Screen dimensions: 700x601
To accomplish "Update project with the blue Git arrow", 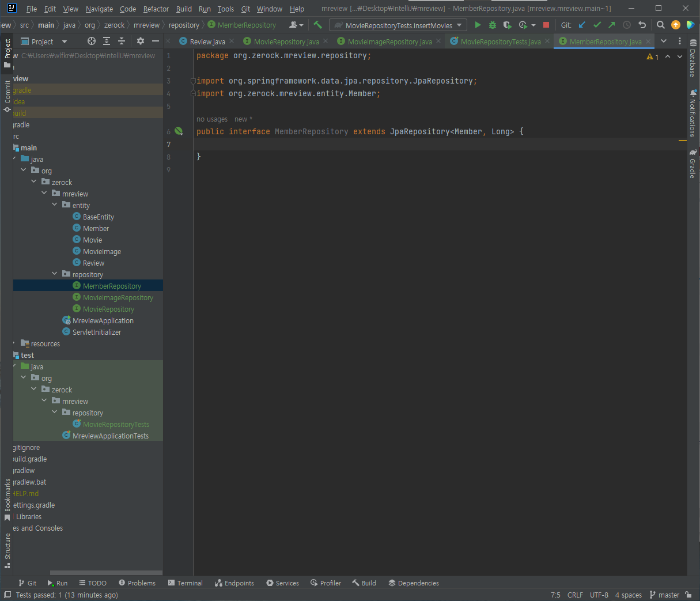I will (x=582, y=25).
